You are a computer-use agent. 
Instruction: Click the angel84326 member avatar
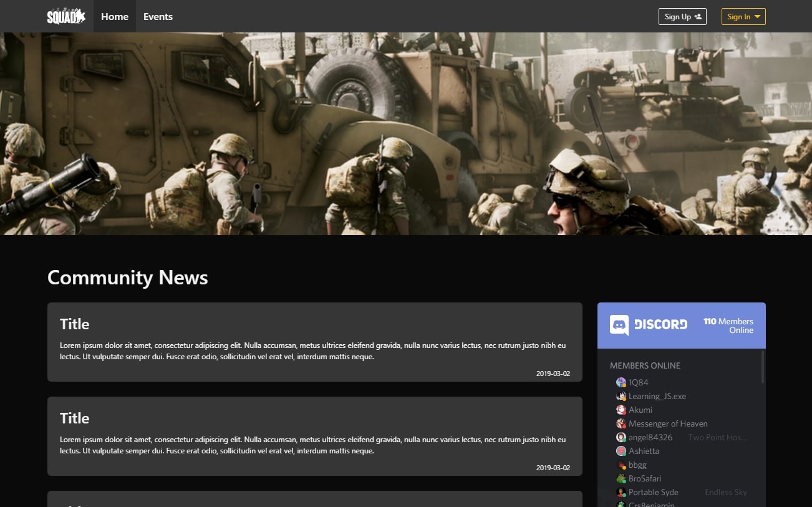click(x=621, y=437)
